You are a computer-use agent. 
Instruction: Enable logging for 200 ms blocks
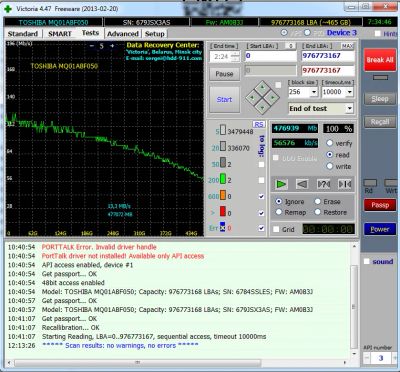coord(261,180)
